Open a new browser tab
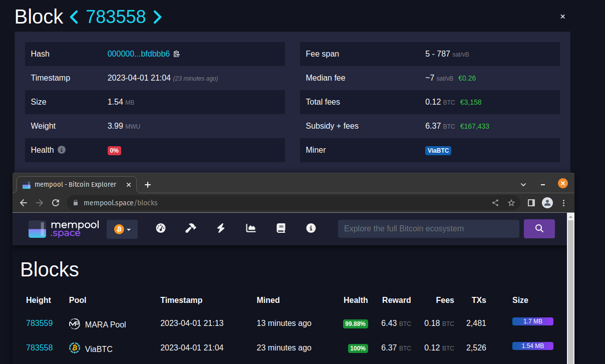 click(147, 184)
